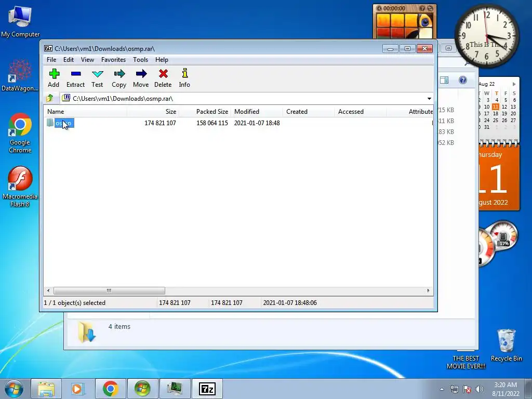Screen dimensions: 532x399
Task: Open the View menu
Action: coord(87,60)
